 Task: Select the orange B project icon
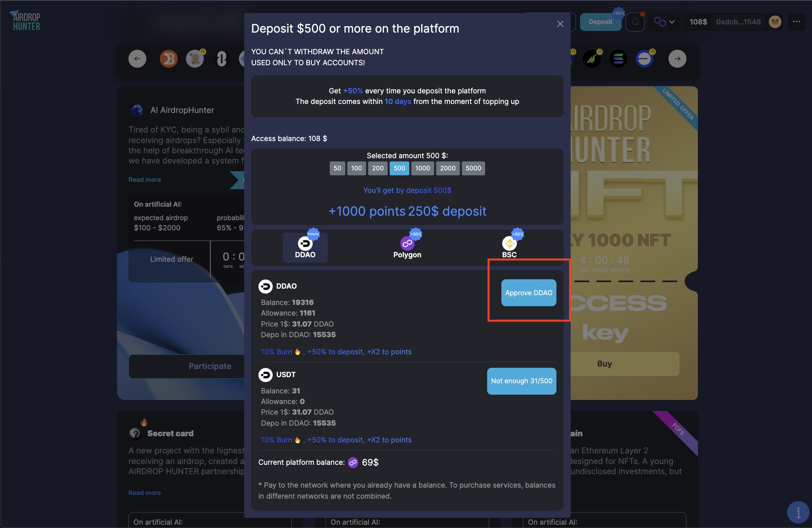pos(168,59)
